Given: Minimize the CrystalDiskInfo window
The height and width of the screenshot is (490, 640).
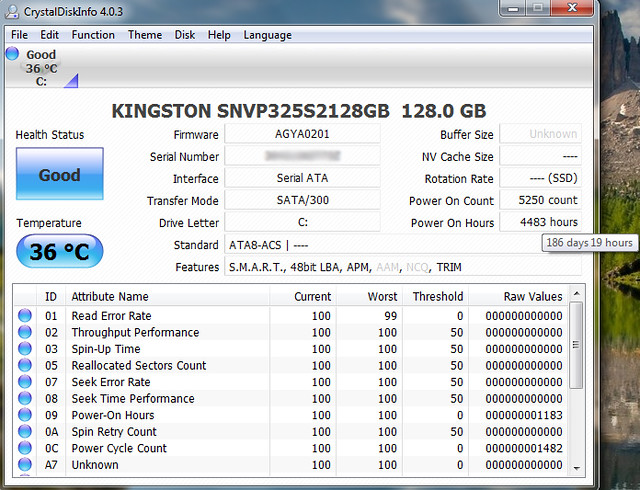Looking at the screenshot, I should coord(513,8).
